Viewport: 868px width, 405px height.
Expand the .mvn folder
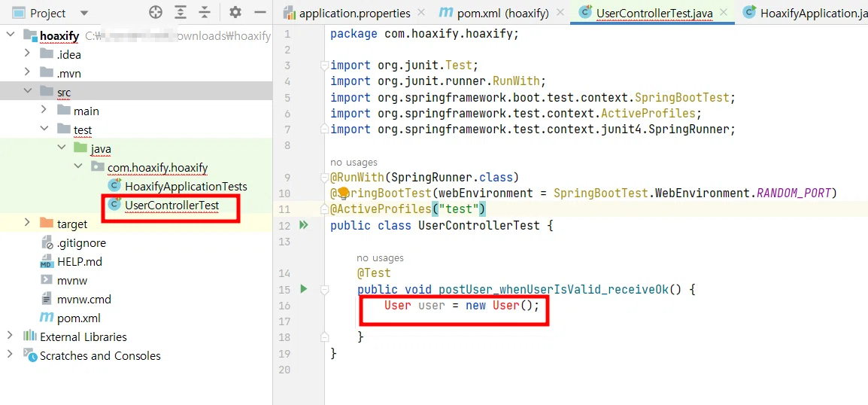click(27, 72)
